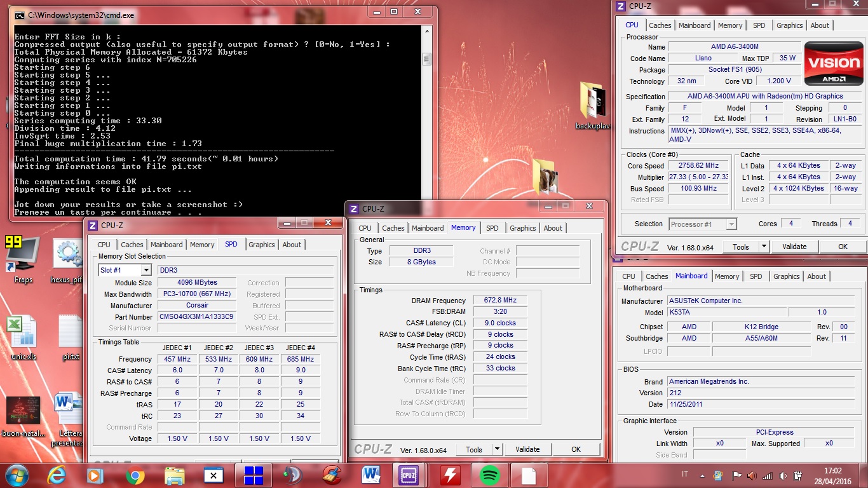Screen dimensions: 868x488
Task: Switch to Microsoft Word taskbar button
Action: 371,475
